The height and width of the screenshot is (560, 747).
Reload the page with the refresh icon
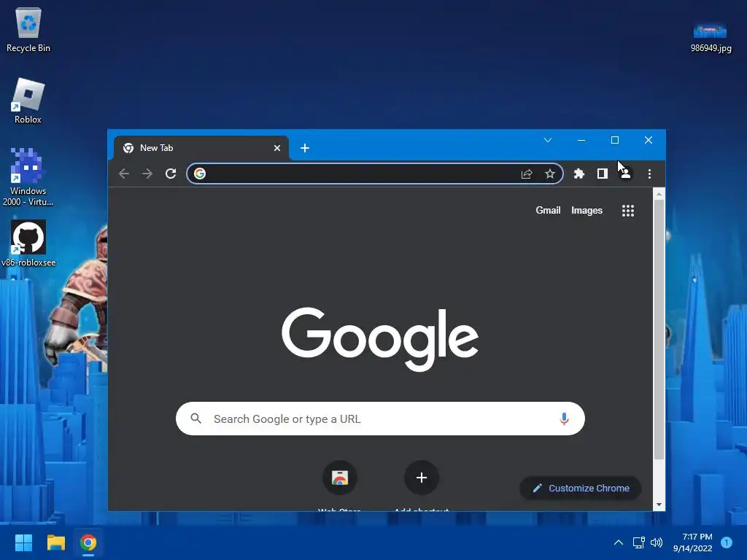click(x=171, y=174)
